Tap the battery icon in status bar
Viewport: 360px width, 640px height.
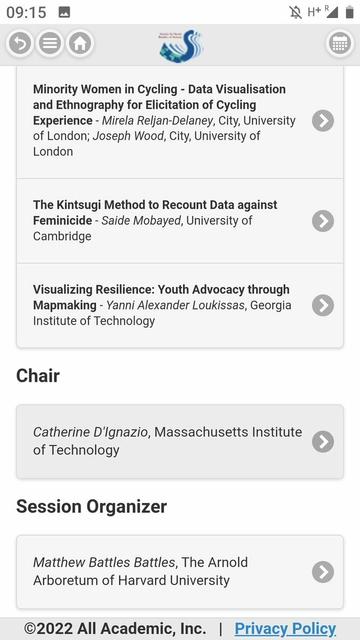(349, 12)
